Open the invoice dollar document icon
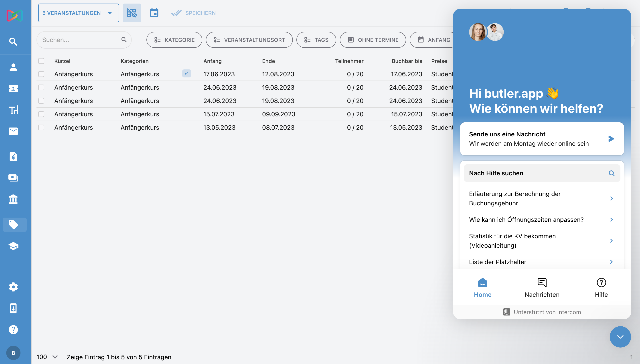 (13, 157)
